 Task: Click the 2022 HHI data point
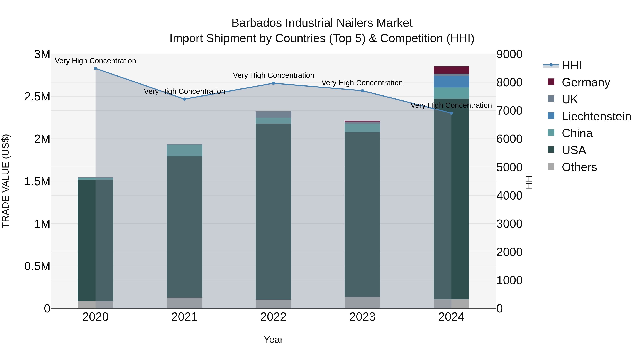coord(273,83)
